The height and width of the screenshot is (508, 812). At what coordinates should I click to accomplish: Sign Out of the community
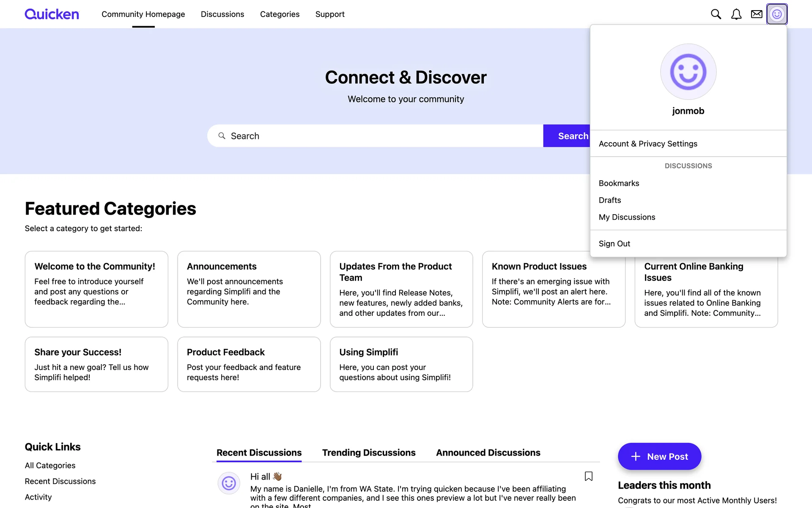click(614, 244)
